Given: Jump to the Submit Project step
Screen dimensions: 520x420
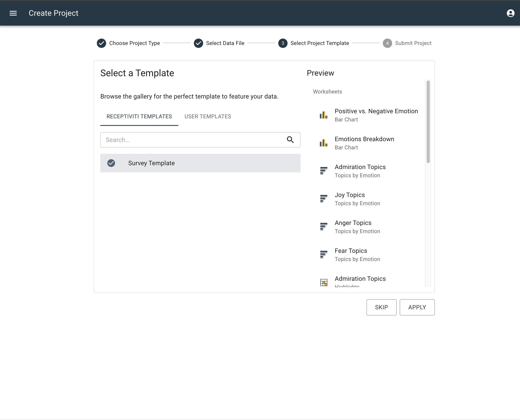Looking at the screenshot, I should tap(407, 43).
